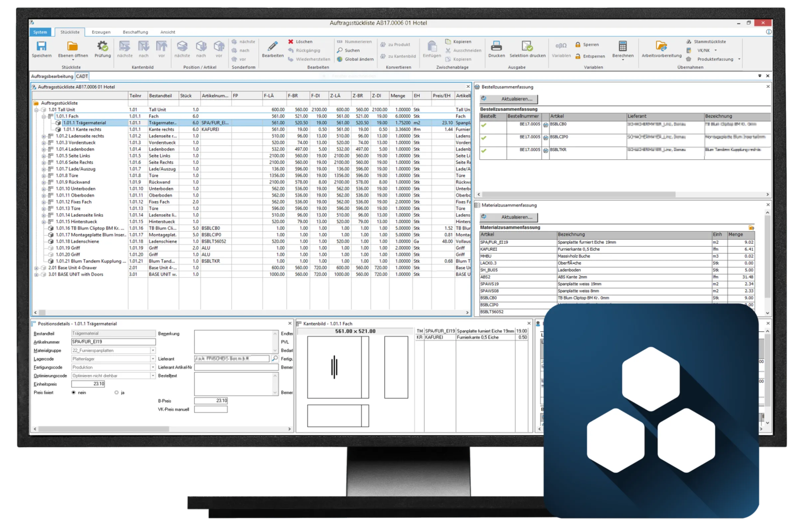Open the Ansicht ribbon tab
Viewport: 803px width, 532px height.
tap(167, 32)
